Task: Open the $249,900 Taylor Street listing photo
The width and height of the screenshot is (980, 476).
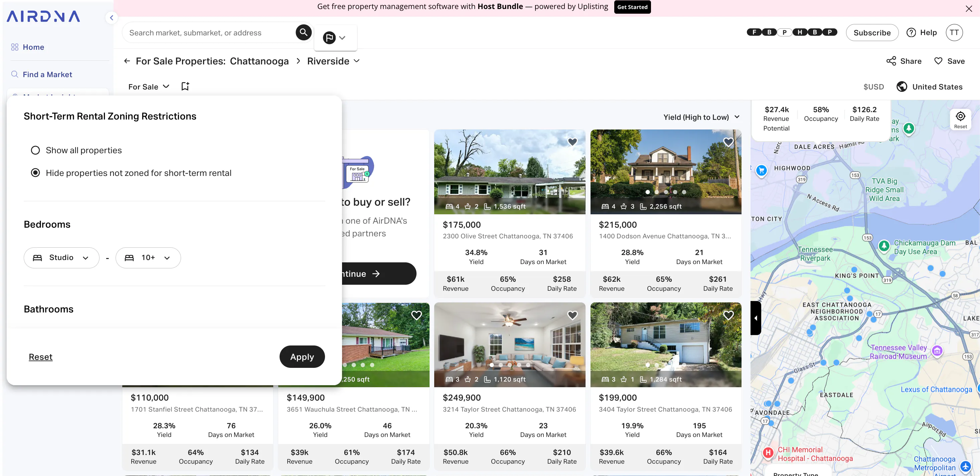Action: coord(509,344)
